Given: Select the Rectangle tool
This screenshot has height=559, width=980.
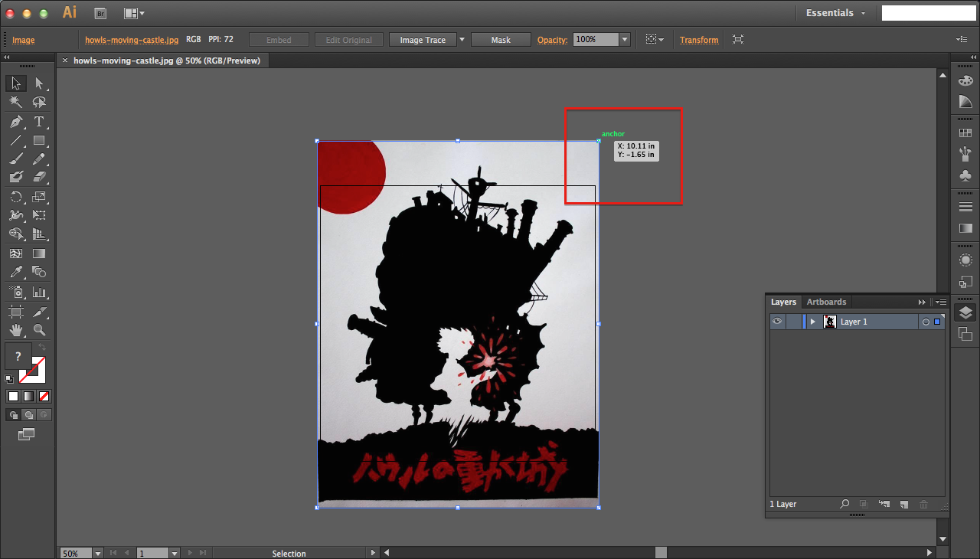Looking at the screenshot, I should click(39, 141).
